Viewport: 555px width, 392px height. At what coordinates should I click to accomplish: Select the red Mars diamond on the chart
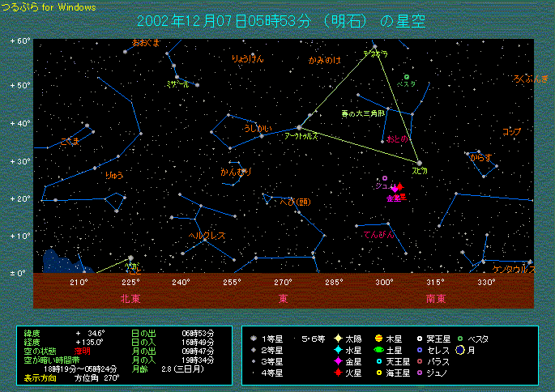pyautogui.click(x=399, y=186)
